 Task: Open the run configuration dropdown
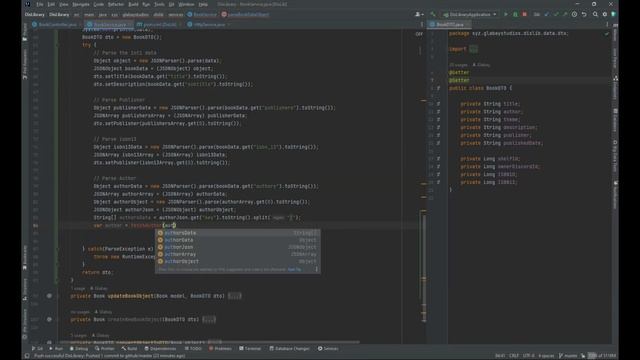470,14
